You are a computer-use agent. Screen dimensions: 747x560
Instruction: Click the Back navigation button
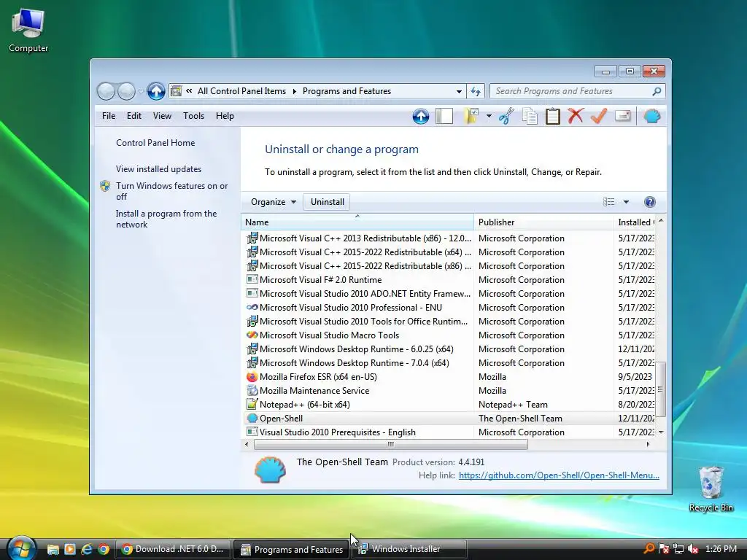106,91
